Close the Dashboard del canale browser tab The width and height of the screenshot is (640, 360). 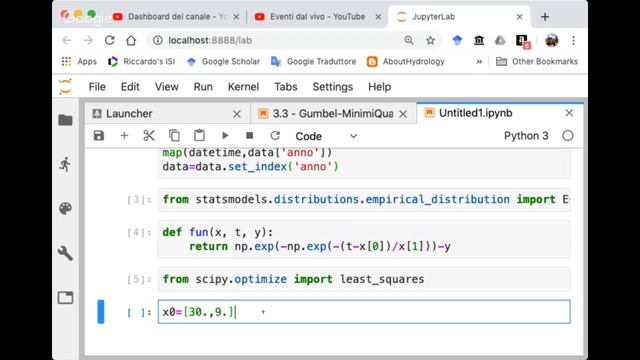click(x=236, y=17)
